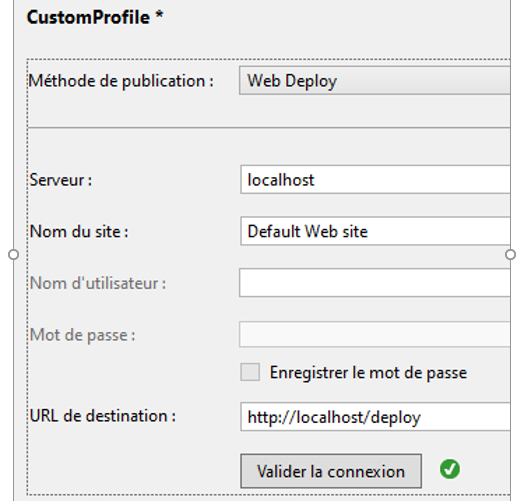Viewport: 518px width, 501px height.
Task: Enable the Enregistrer le mot de passe checkbox
Action: (x=250, y=372)
